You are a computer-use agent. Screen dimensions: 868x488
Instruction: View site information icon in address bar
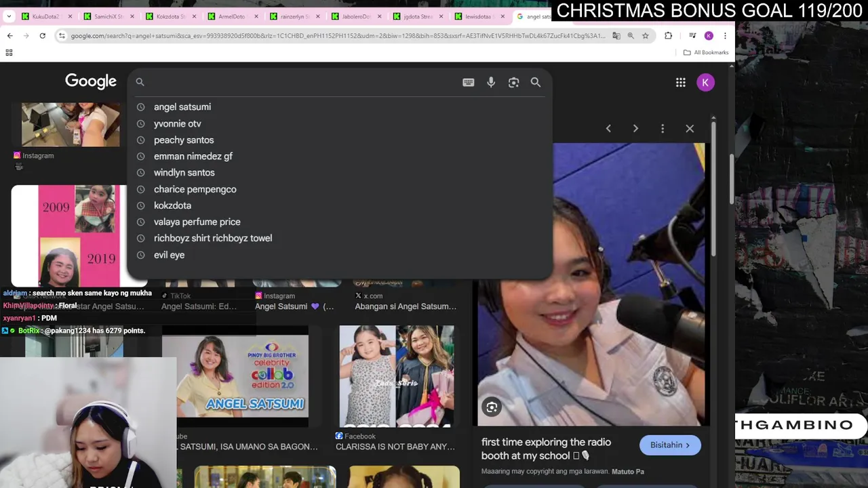62,35
